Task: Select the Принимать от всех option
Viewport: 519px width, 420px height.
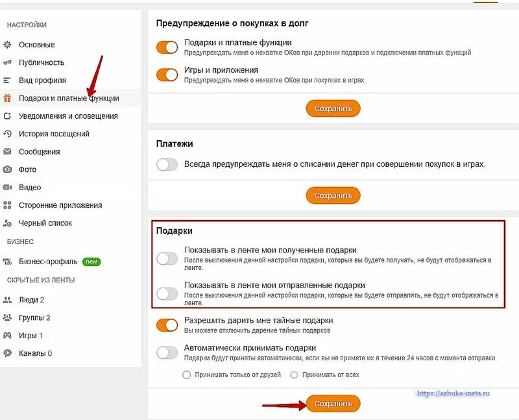Action: pos(295,375)
